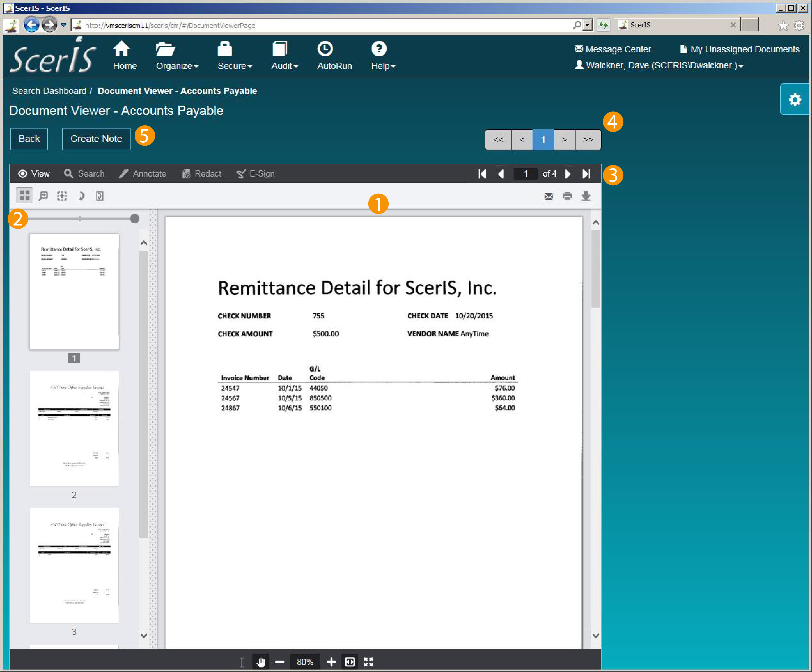Click the viewer page number field
812x672 pixels.
(526, 174)
